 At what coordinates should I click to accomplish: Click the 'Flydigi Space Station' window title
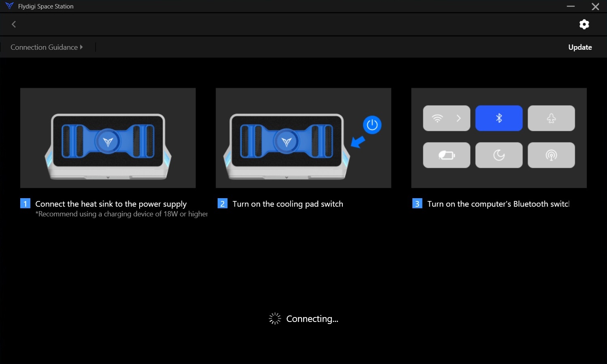[46, 6]
